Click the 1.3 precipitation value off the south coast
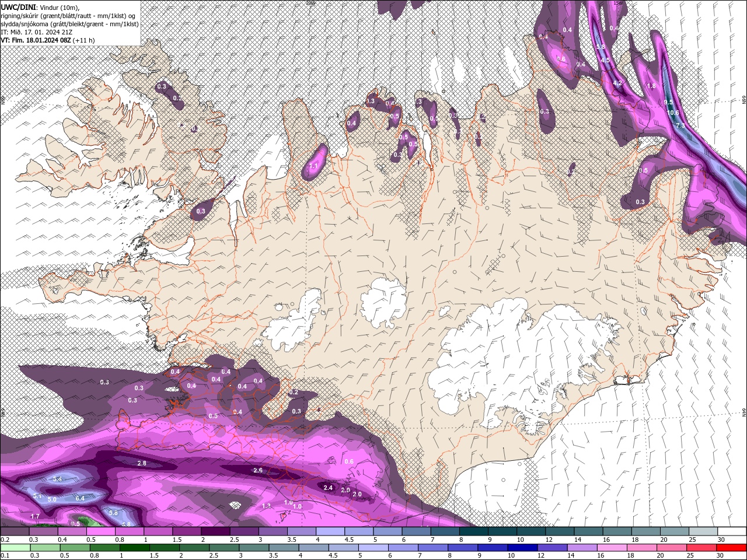The height and width of the screenshot is (560, 747). 267,506
